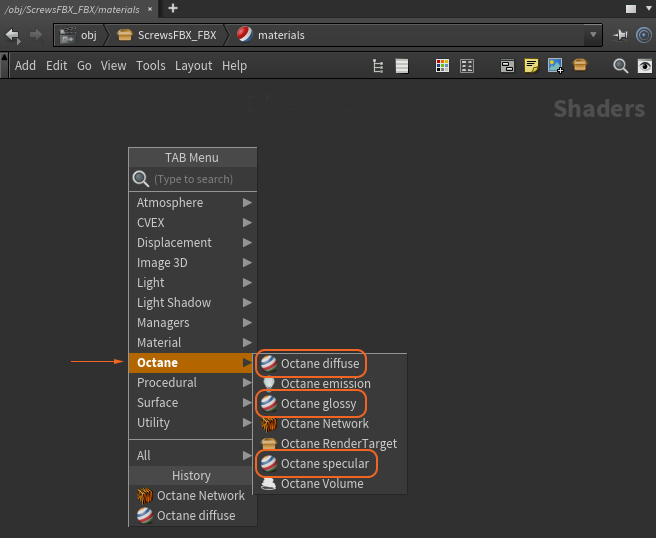Pick Octane diffuse from History
Viewport: 656px width, 538px height.
click(x=192, y=516)
